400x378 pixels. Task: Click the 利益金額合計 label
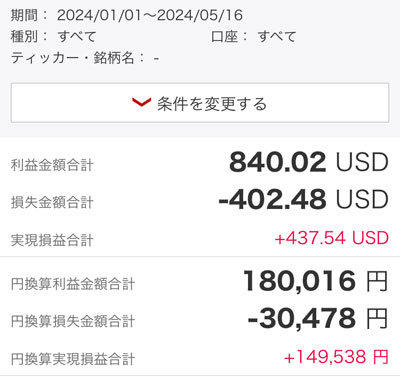pyautogui.click(x=52, y=165)
